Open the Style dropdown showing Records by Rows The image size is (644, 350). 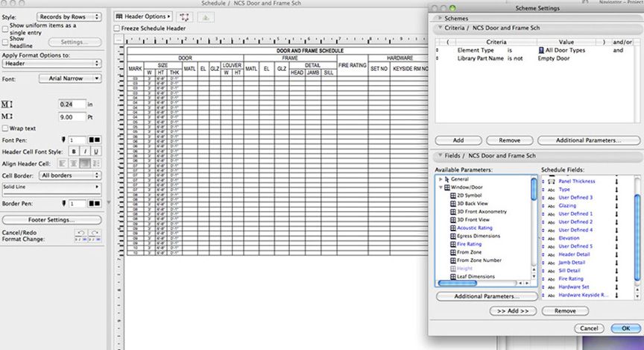pyautogui.click(x=69, y=17)
